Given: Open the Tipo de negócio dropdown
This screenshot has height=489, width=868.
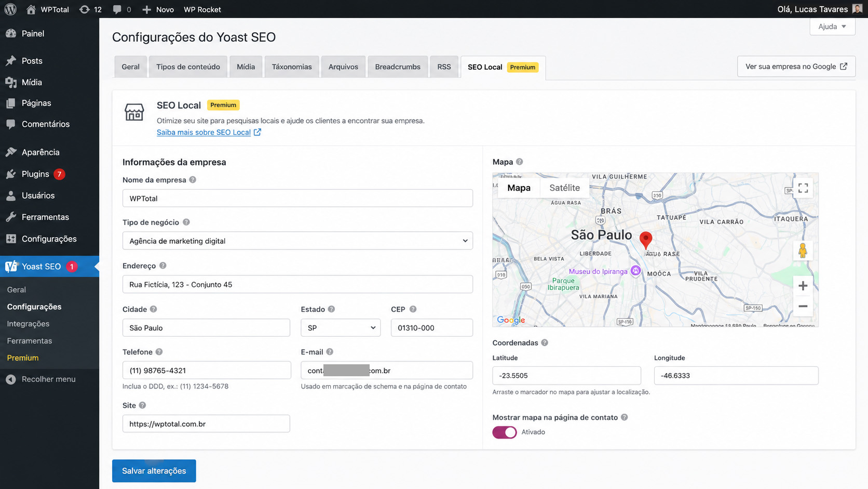Looking at the screenshot, I should [297, 241].
